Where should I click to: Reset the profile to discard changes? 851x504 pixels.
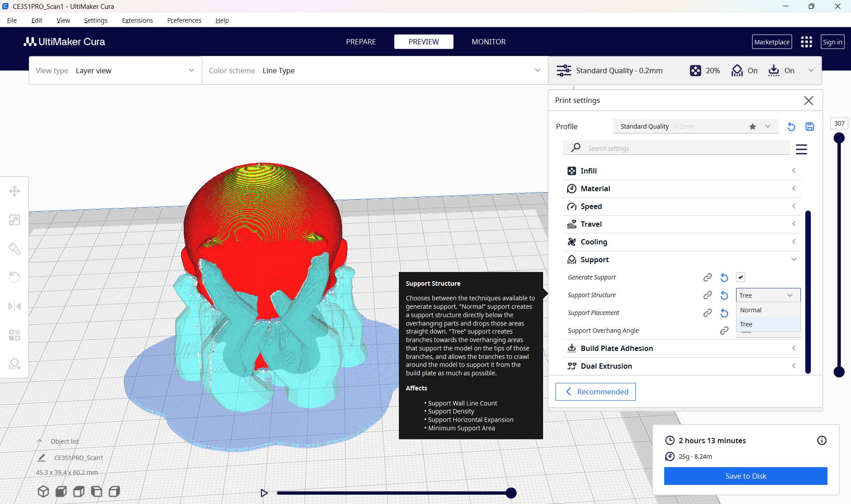point(791,126)
